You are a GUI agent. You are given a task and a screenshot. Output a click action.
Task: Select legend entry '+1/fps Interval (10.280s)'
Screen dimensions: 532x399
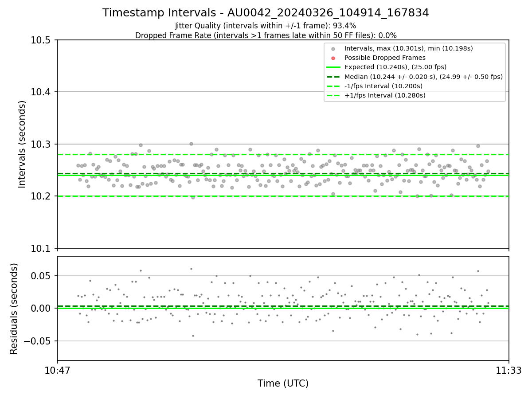[x=385, y=95]
